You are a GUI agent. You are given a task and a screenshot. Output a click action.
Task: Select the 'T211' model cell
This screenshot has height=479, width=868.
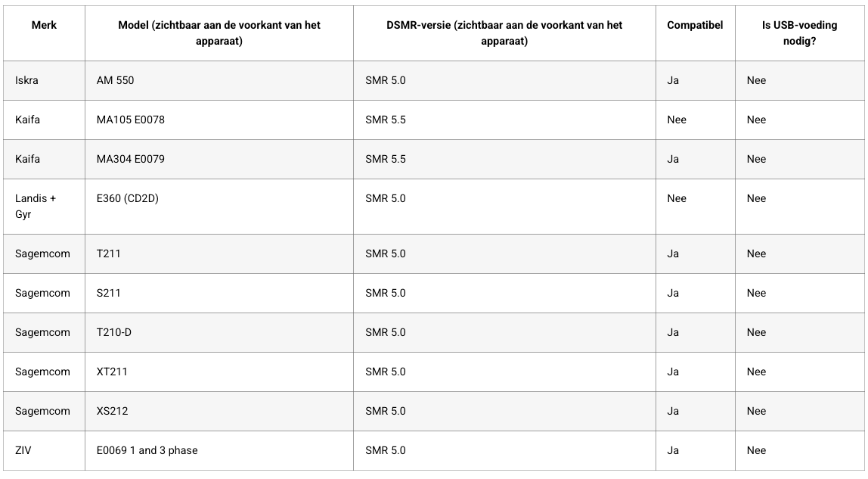tap(108, 253)
